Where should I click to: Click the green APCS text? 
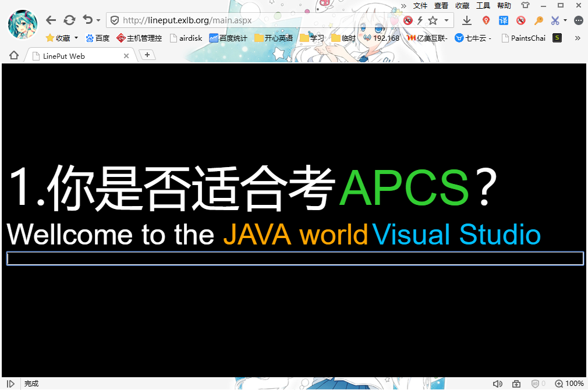click(x=404, y=187)
